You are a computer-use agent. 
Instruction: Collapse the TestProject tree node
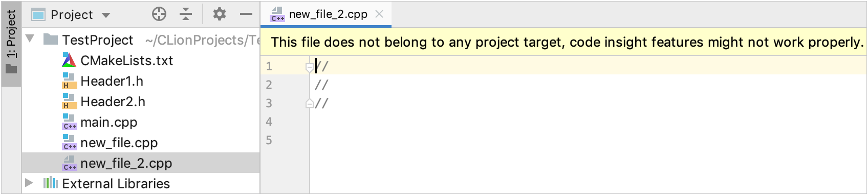point(30,39)
